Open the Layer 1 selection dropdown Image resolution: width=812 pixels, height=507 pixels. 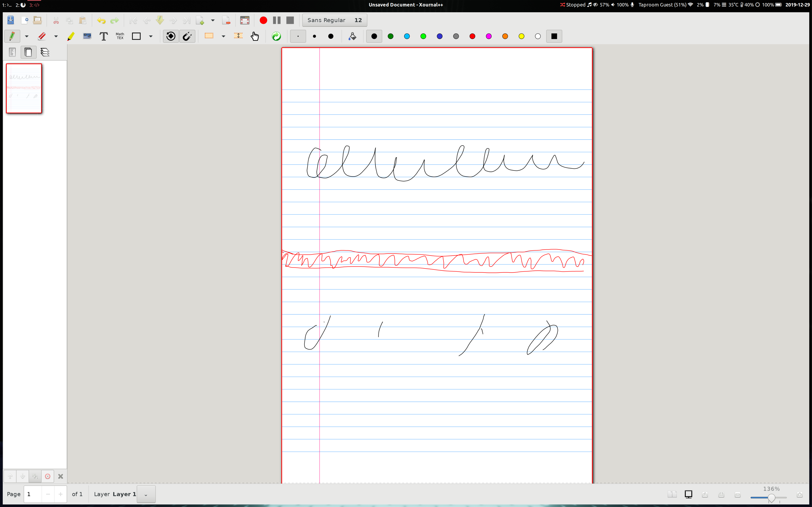point(146,494)
